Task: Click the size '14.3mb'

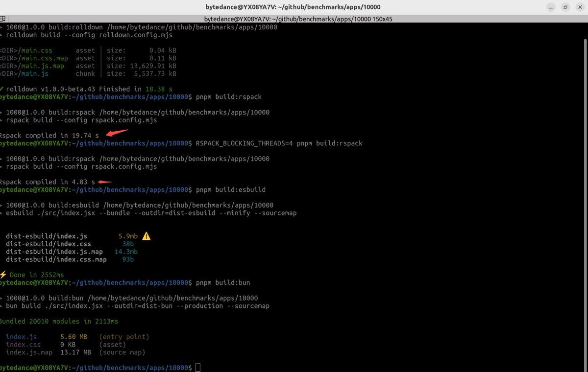Action: pos(126,252)
